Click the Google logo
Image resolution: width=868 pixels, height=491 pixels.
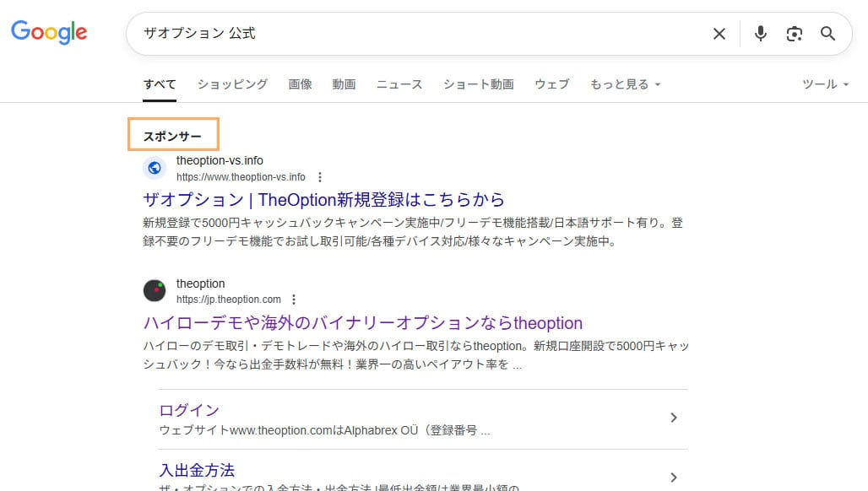point(49,33)
